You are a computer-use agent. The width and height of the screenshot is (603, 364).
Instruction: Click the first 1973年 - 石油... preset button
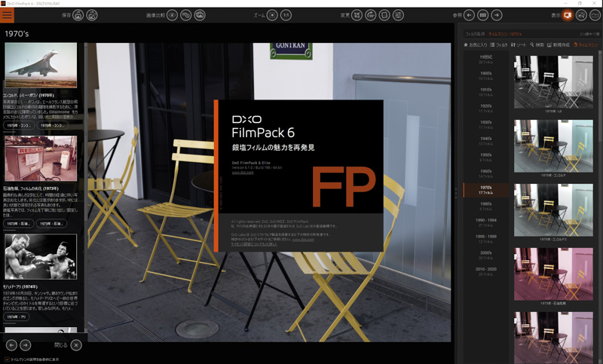click(18, 224)
